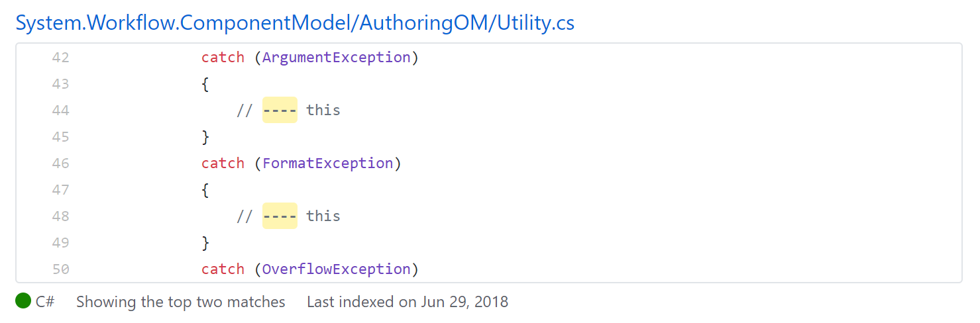Click the catch keyword on line 50
Screen dimensions: 980x323
[x=223, y=269]
